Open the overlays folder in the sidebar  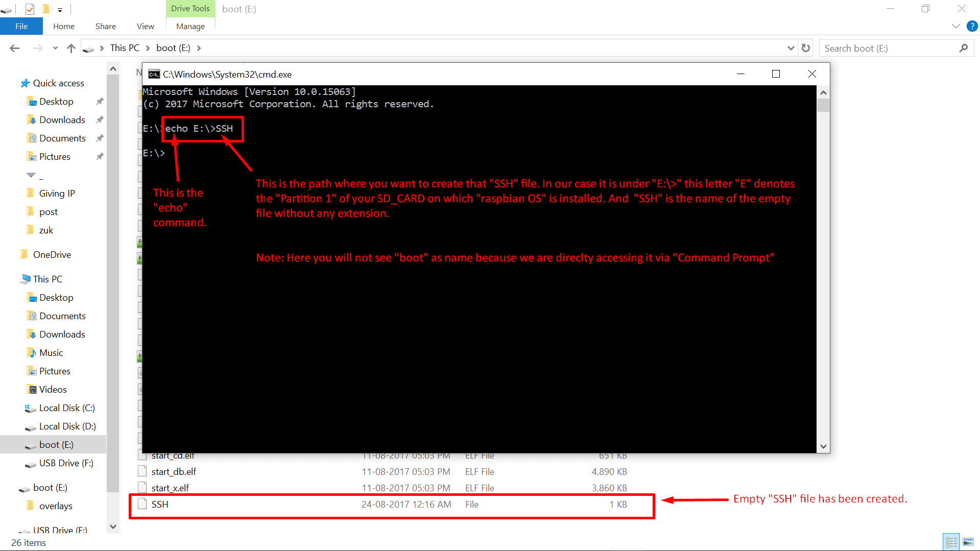pos(55,506)
